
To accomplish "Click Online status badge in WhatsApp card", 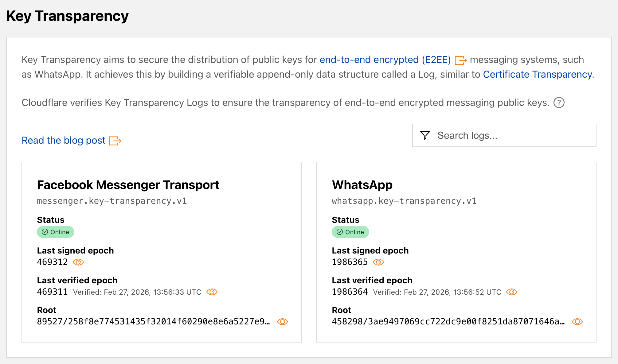I will tap(350, 232).
